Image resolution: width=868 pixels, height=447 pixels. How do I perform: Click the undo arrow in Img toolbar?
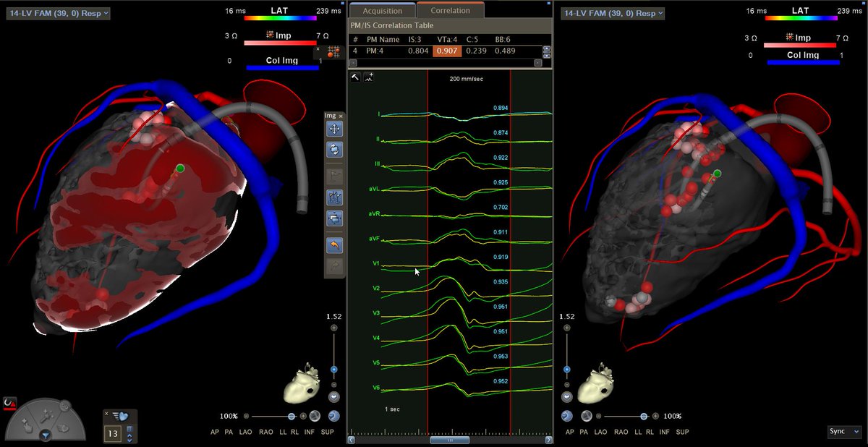click(x=335, y=246)
